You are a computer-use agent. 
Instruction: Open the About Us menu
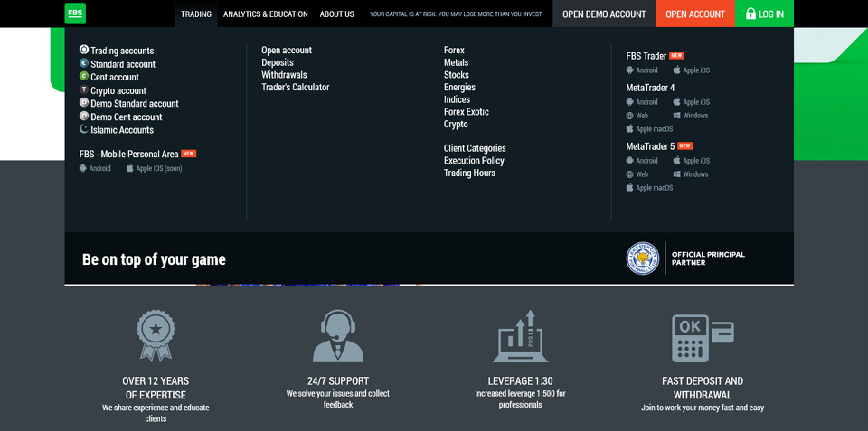[x=336, y=14]
